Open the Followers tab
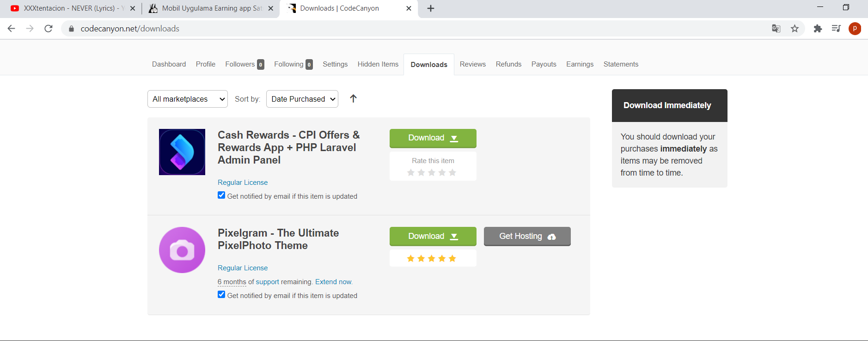868x341 pixels. point(245,64)
